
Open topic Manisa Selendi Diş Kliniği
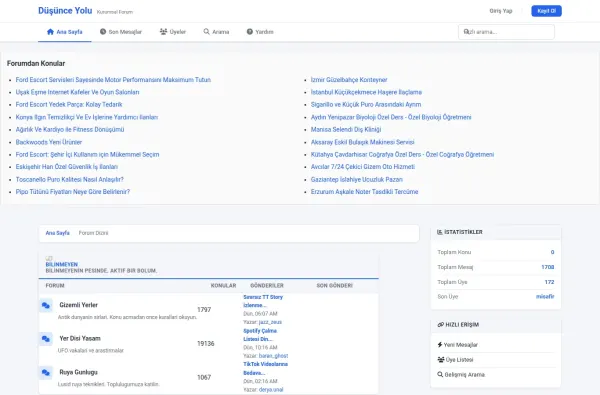(x=346, y=129)
